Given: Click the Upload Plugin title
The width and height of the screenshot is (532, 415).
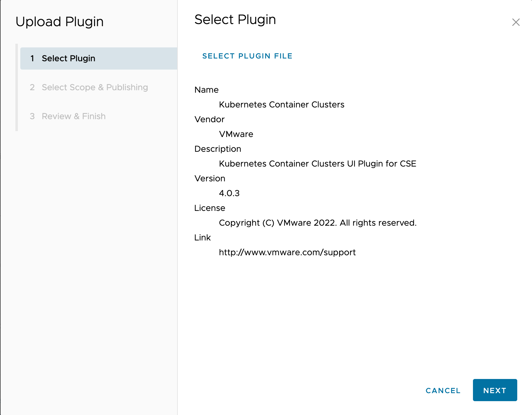Looking at the screenshot, I should click(60, 22).
